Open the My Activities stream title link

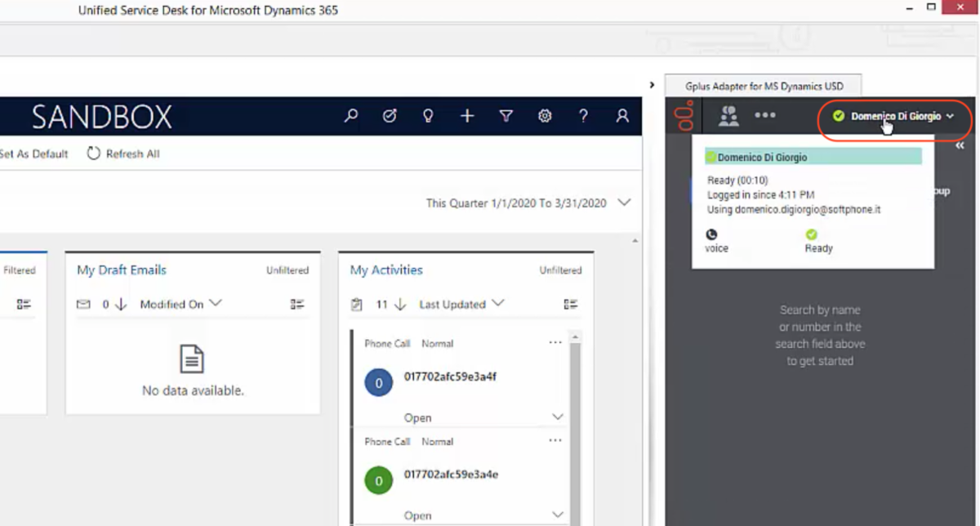click(386, 270)
